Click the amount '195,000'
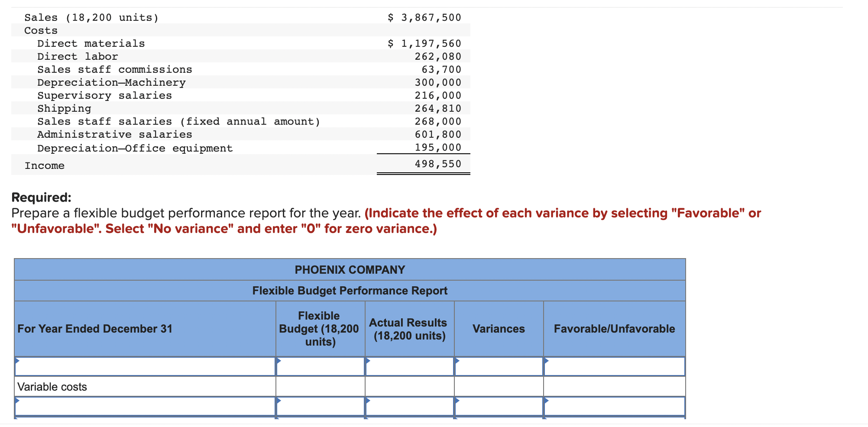 pos(438,148)
